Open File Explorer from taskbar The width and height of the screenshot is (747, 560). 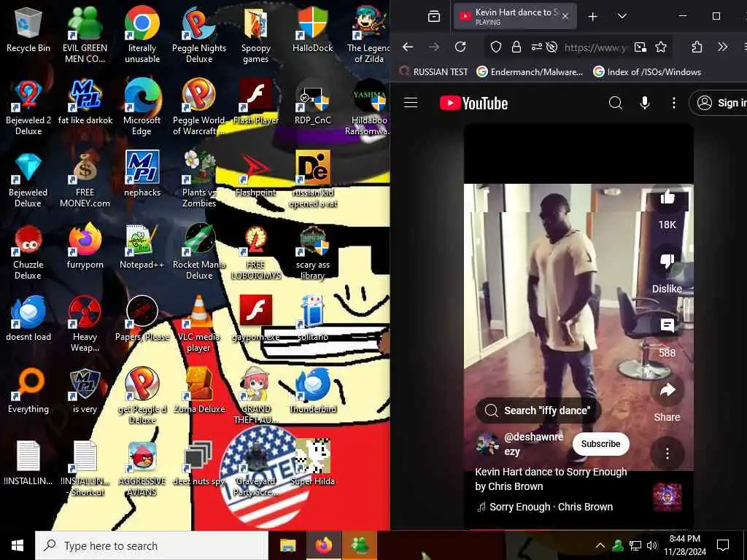(x=287, y=545)
